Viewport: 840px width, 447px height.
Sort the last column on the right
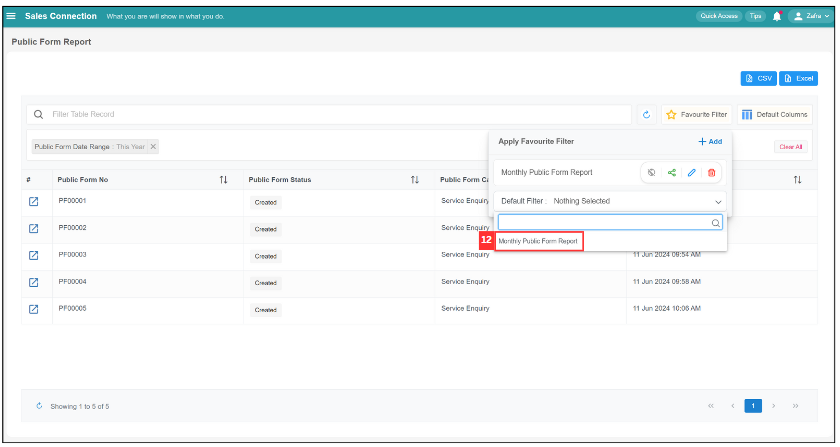coord(798,180)
